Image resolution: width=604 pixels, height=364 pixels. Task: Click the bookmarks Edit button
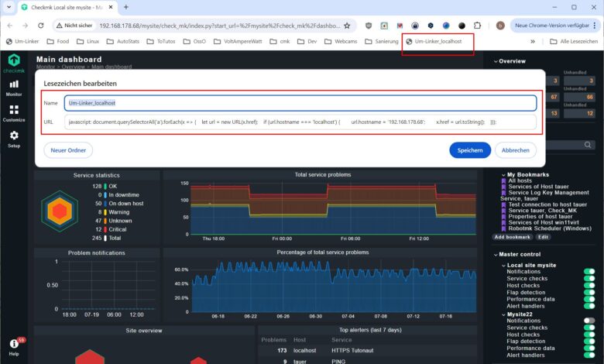543,237
